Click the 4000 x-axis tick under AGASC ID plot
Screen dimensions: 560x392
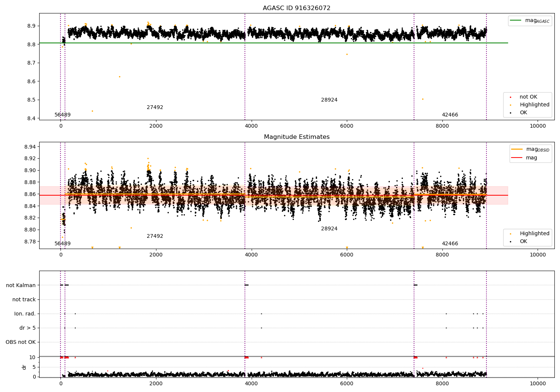(x=251, y=126)
